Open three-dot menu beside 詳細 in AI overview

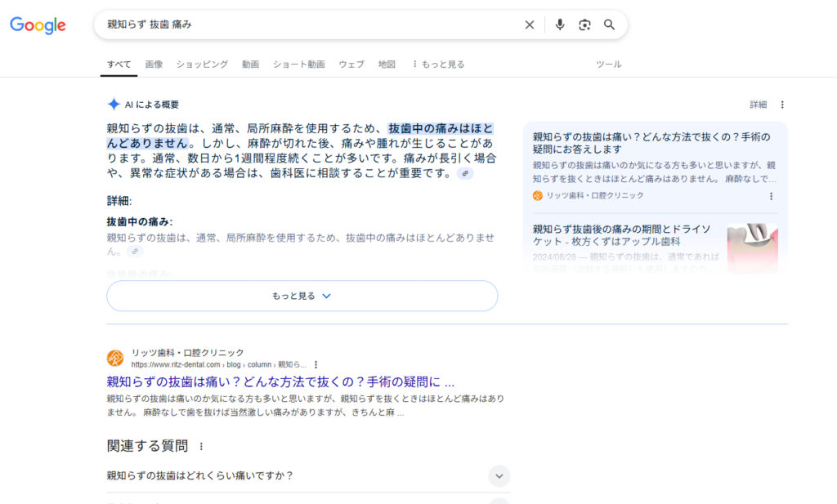click(x=782, y=105)
